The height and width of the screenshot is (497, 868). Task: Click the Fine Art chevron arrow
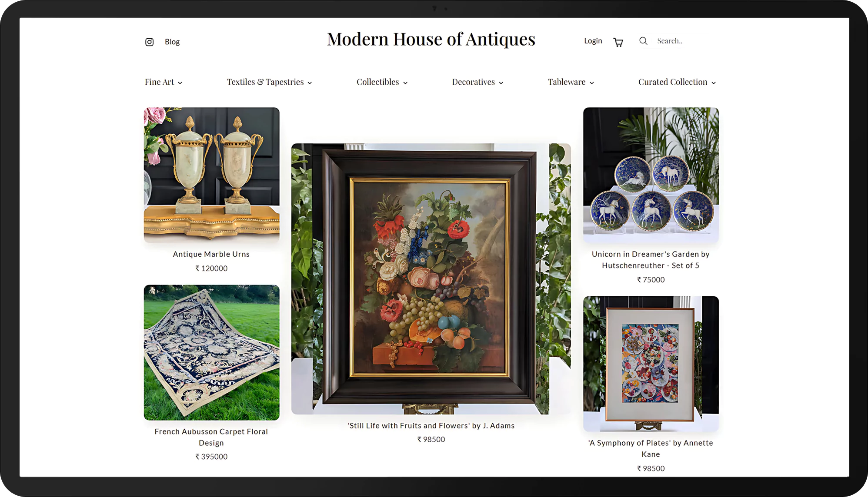click(180, 83)
